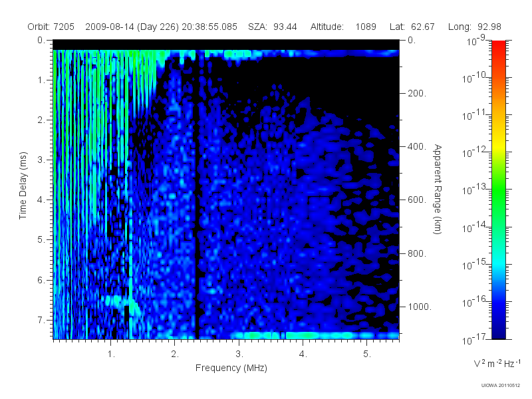Click the 'Frequency (MHz)' axis label

coord(231,368)
